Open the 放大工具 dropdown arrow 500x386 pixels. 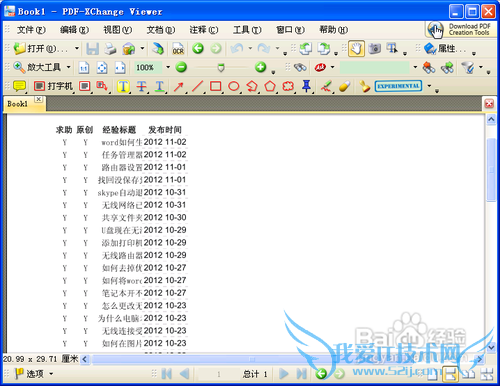tap(68, 67)
